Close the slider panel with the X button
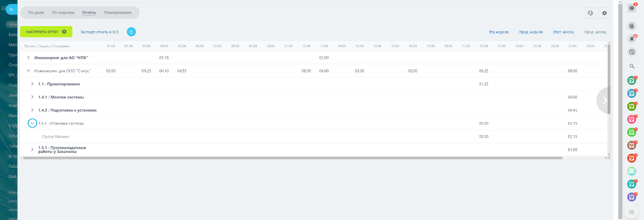The image size is (644, 220). (11, 9)
